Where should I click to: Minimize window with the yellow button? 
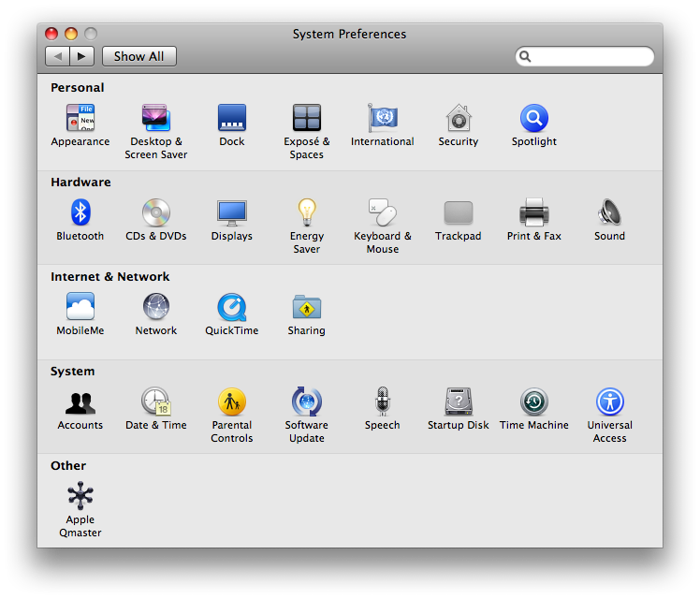[71, 34]
